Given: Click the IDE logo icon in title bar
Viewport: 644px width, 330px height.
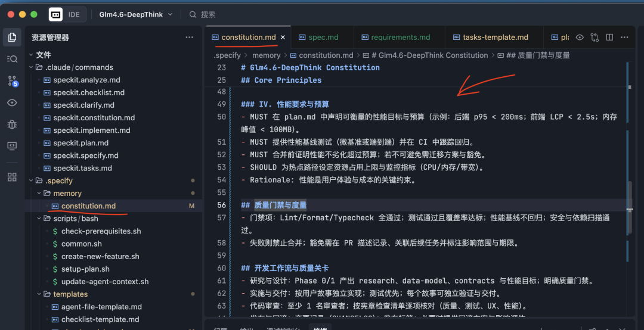Looking at the screenshot, I should tap(55, 14).
